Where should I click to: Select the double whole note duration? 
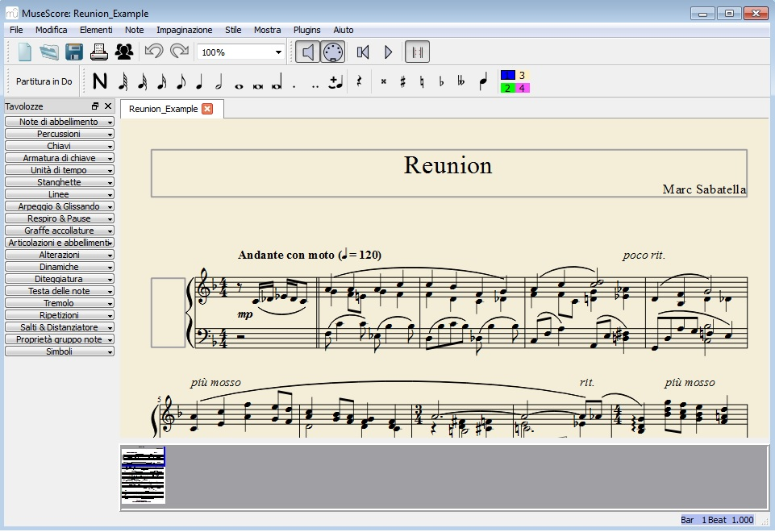(x=258, y=86)
